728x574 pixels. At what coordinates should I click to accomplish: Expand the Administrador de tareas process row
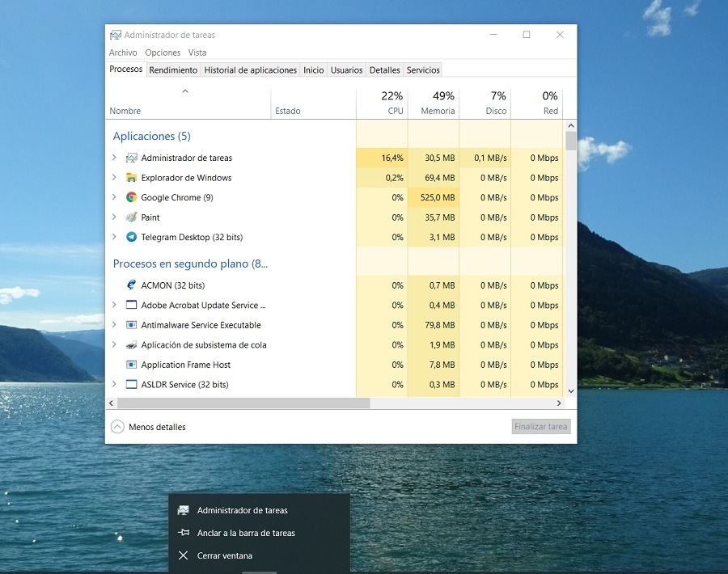(114, 158)
